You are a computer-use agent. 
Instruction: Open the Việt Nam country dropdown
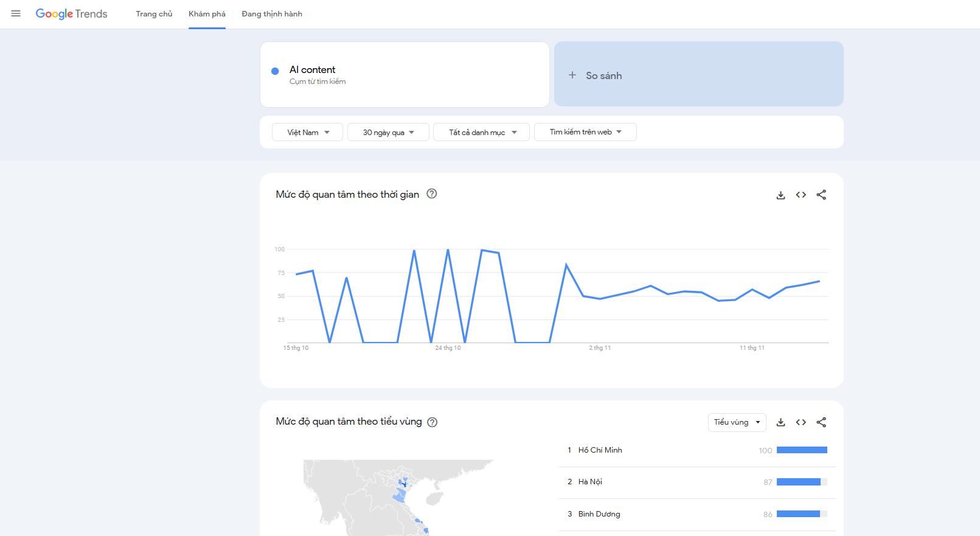pos(307,132)
